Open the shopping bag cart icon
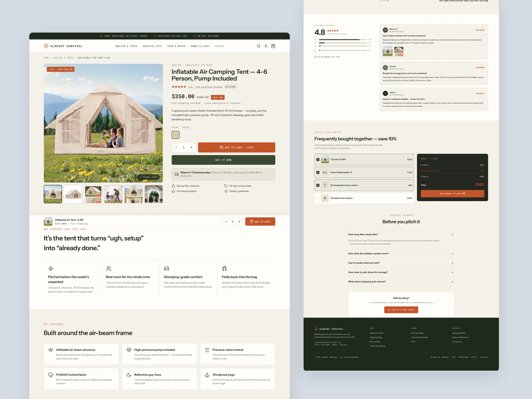Screen dimensions: 532x399 point(273,46)
